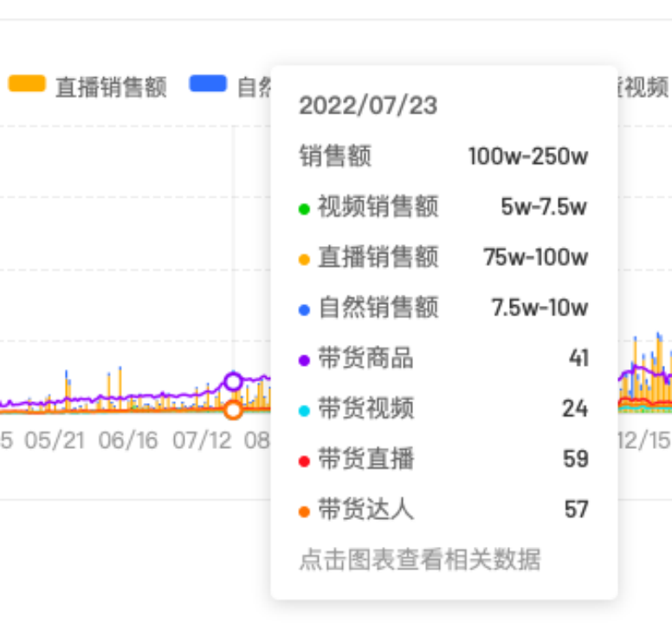The width and height of the screenshot is (672, 624).
Task: Click the orange 直播销售额 legend swatch
Action: (27, 84)
